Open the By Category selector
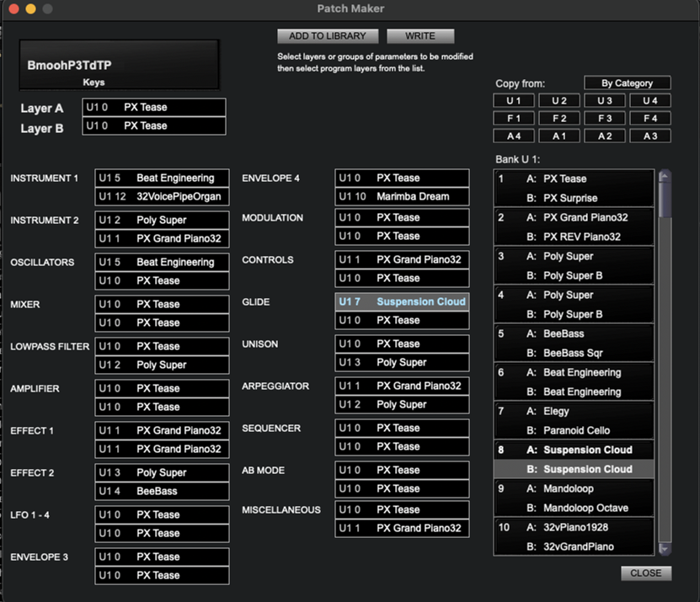Viewport: 700px width, 602px height. tap(627, 83)
